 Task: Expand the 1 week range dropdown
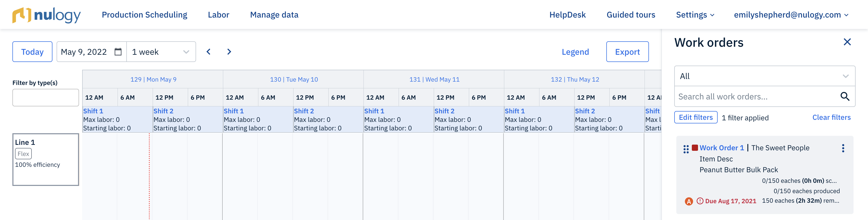pos(161,52)
